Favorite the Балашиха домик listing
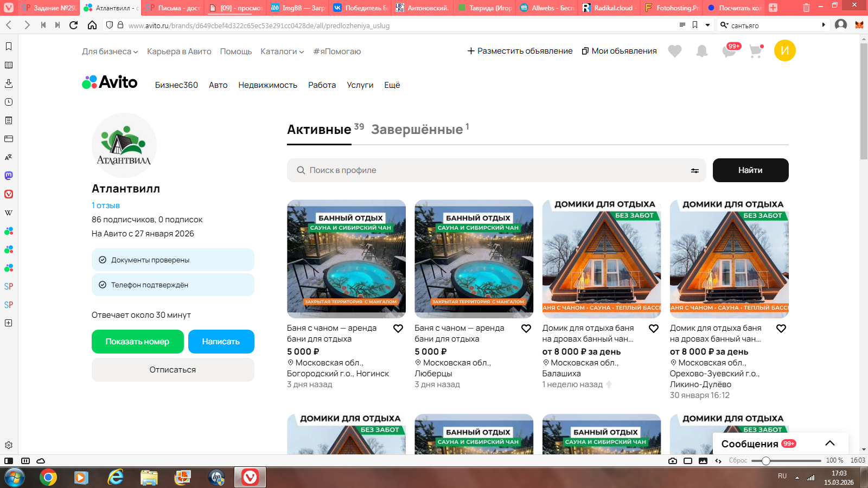 pos(654,329)
